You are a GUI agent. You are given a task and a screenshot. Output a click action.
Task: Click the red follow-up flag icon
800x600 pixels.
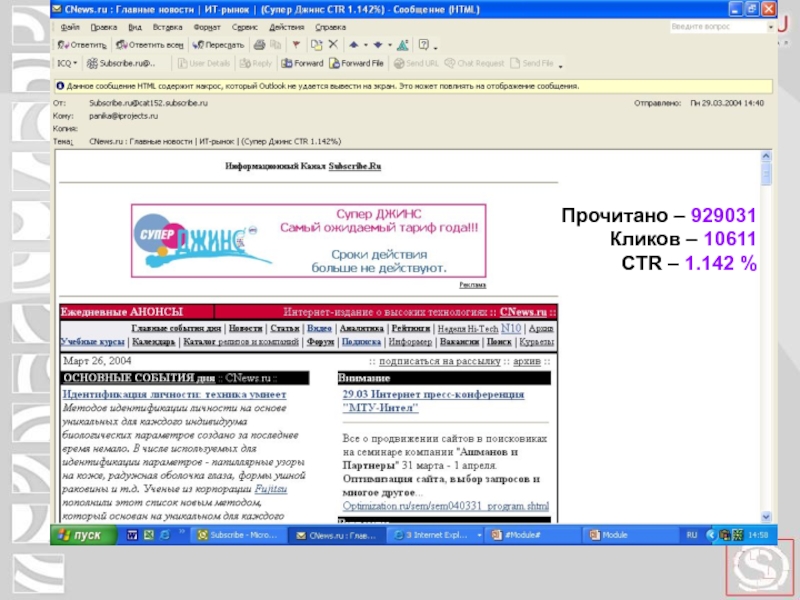296,45
